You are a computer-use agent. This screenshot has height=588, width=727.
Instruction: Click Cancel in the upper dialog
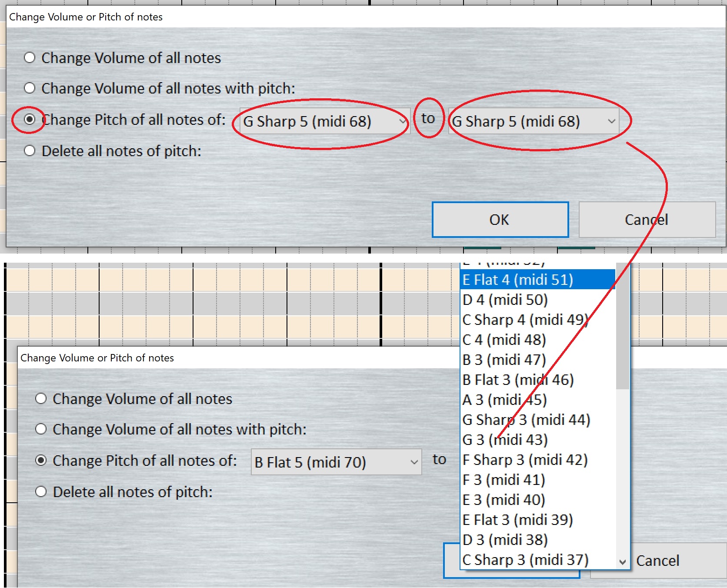pyautogui.click(x=647, y=220)
